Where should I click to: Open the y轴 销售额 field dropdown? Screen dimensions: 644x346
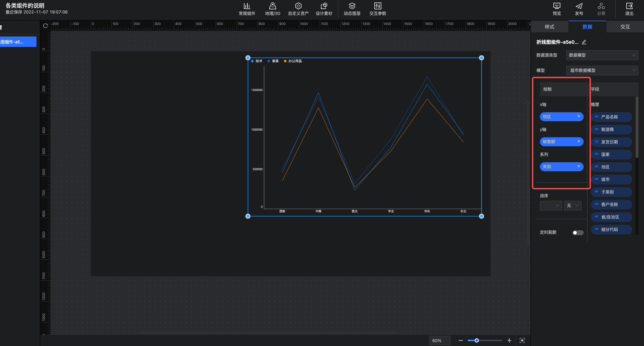561,142
